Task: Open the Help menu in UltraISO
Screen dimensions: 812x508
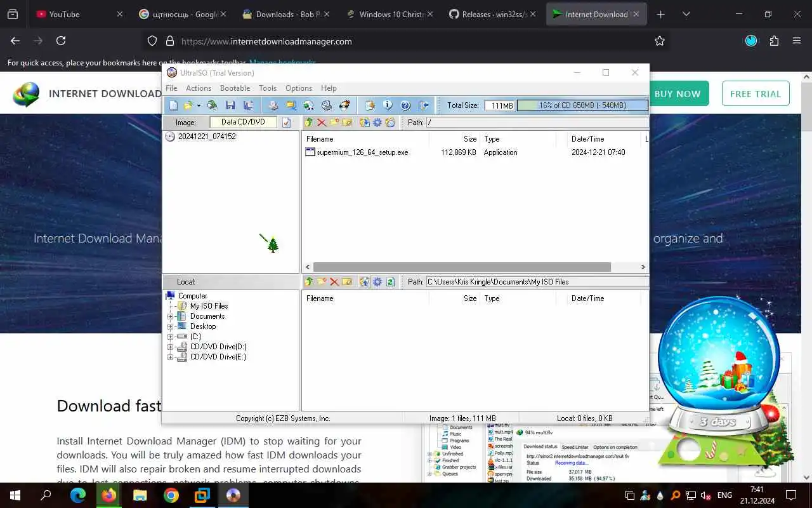Action: 329,88
